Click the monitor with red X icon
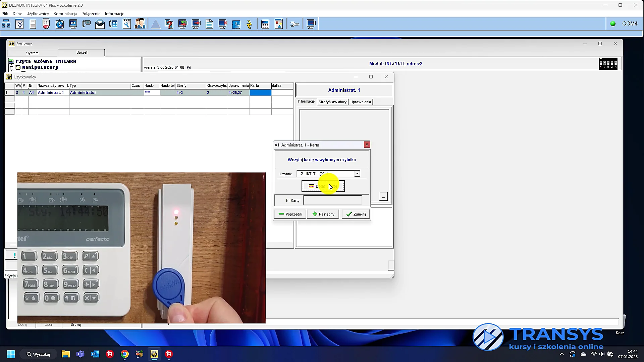 tap(223, 24)
